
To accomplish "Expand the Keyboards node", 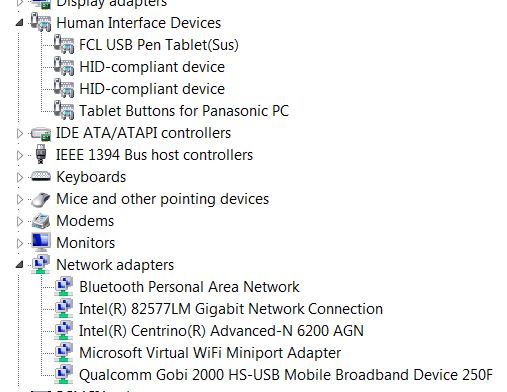I will 20,177.
